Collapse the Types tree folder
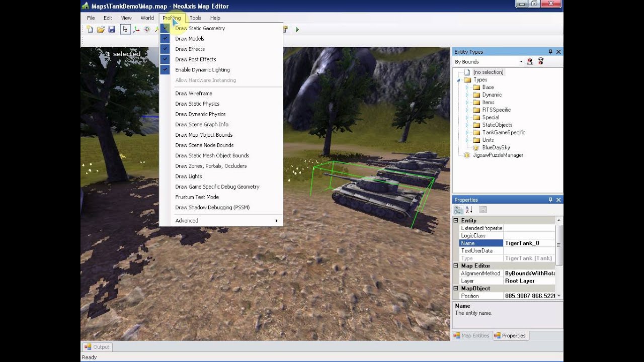This screenshot has height=362, width=644. click(458, 80)
